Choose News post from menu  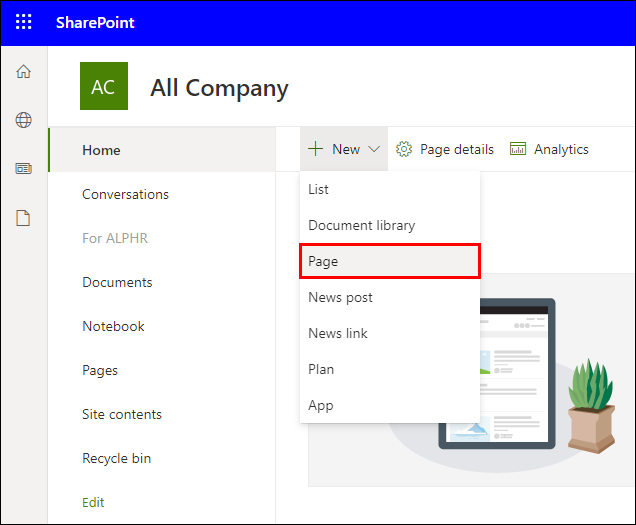point(389,297)
